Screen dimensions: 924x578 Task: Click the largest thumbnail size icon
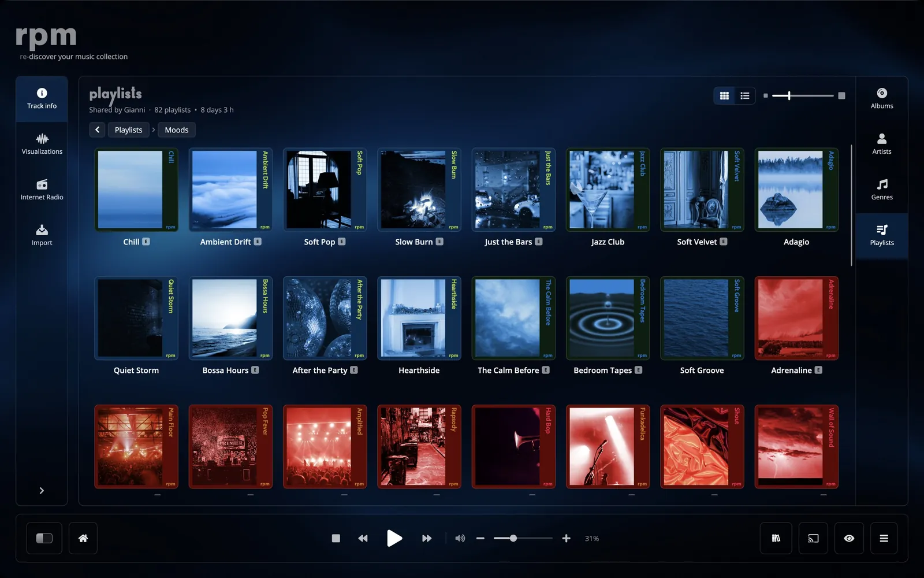coord(842,96)
